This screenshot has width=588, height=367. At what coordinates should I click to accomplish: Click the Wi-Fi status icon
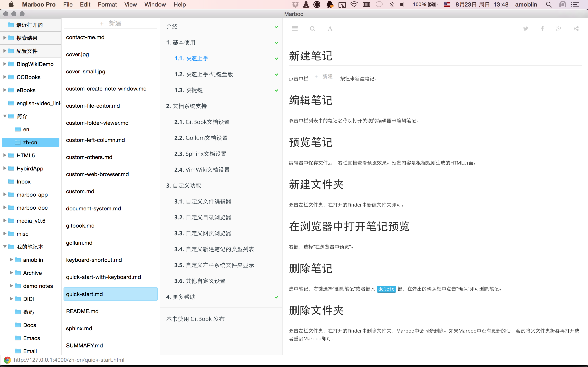point(354,4)
